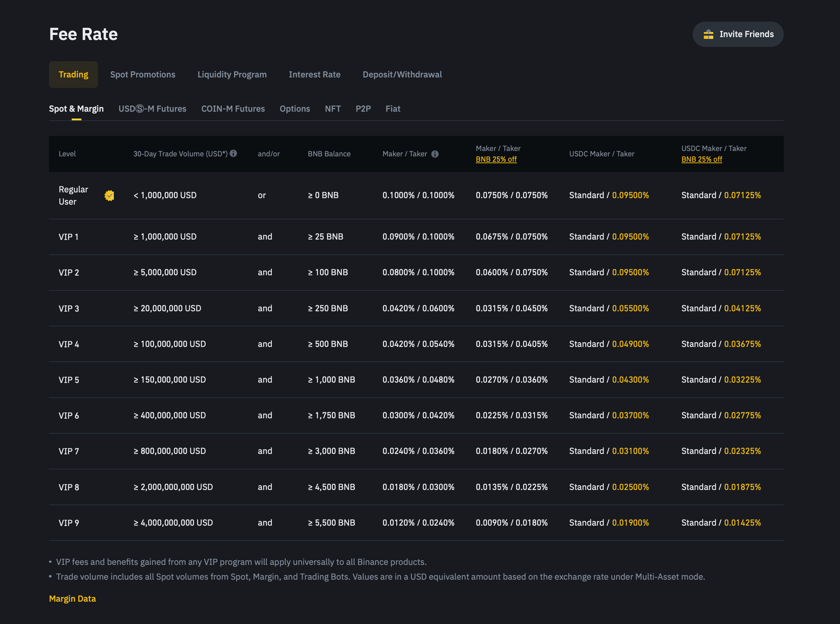
Task: Switch to the Interest Rate tab
Action: click(314, 75)
